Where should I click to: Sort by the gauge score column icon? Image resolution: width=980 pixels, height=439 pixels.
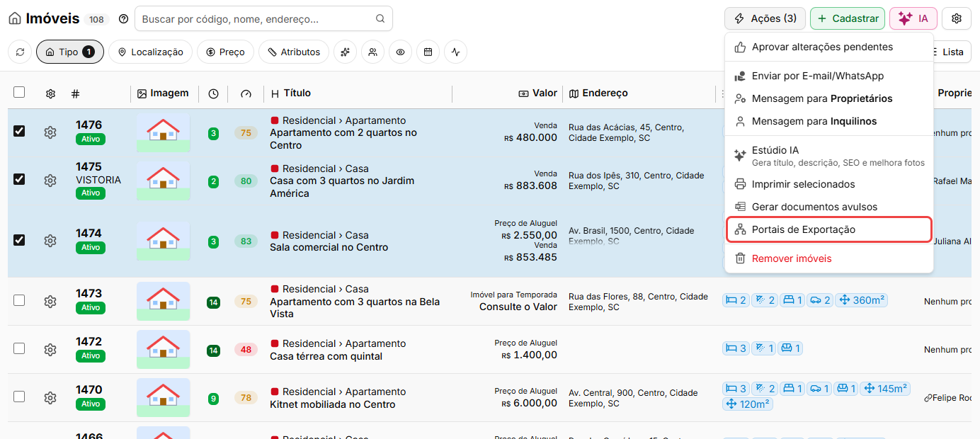[x=246, y=93]
